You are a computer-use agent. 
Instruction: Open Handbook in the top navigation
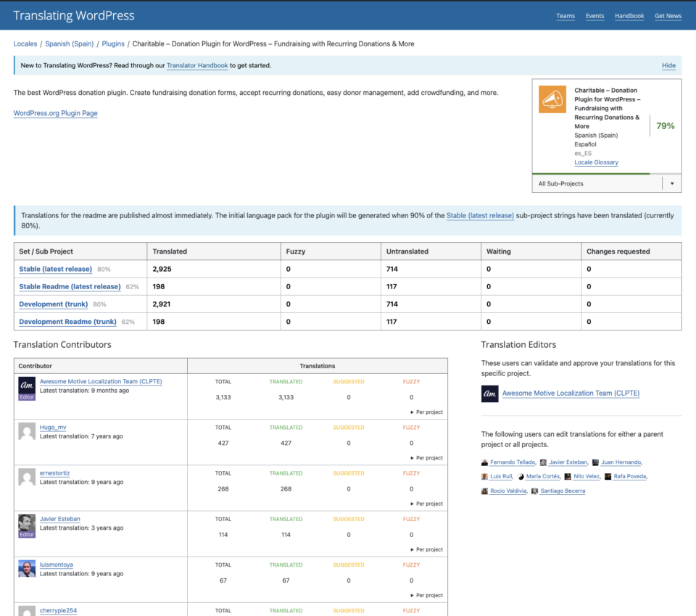(x=629, y=16)
